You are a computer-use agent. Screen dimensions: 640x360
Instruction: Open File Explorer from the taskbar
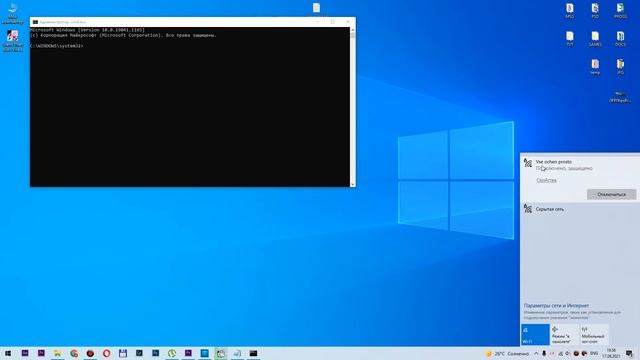[x=58, y=353]
